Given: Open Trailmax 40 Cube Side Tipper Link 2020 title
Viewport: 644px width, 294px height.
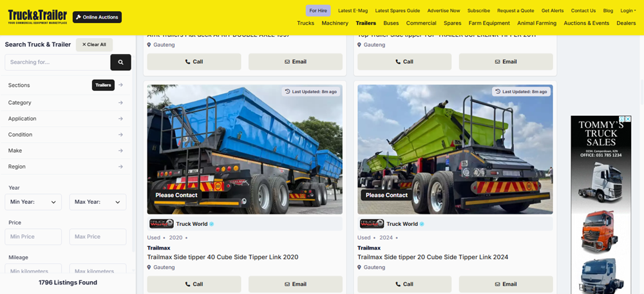Looking at the screenshot, I should click(223, 257).
